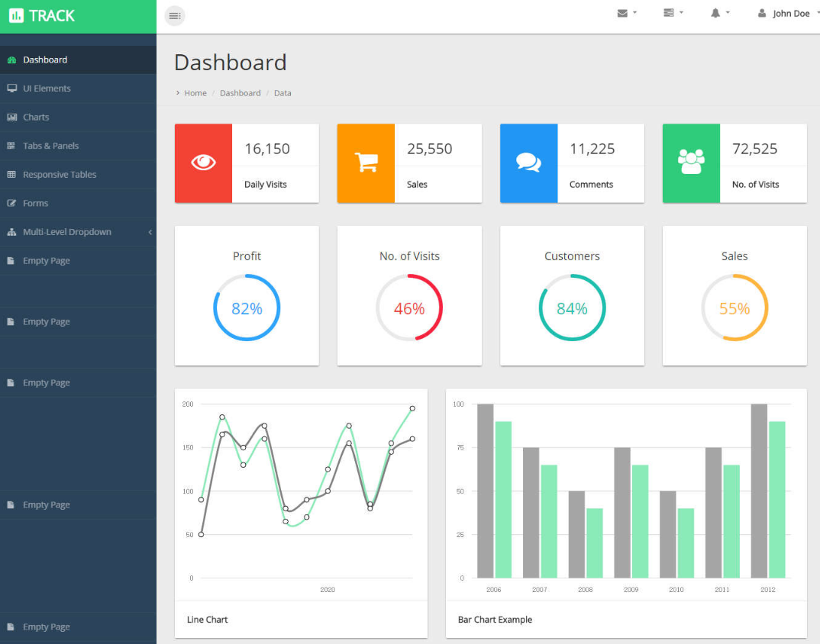The height and width of the screenshot is (644, 820).
Task: Open the tasks list dropdown
Action: point(673,13)
